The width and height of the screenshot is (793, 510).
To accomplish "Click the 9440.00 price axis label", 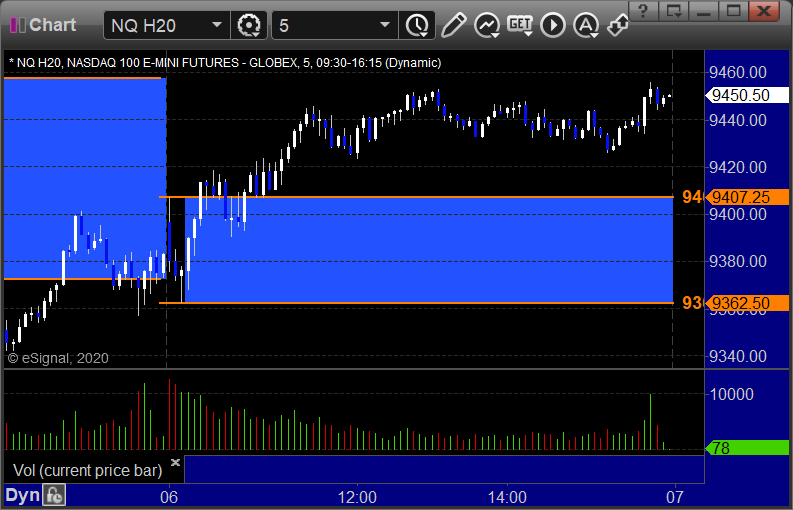I will [738, 120].
